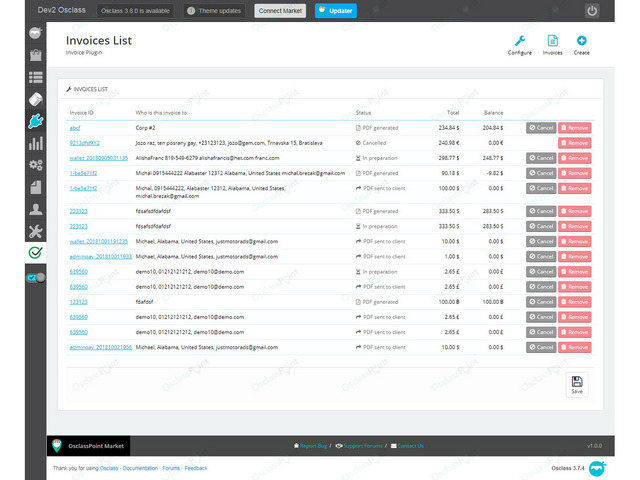Cancel the 123123 fdafdsf invoice

click(x=541, y=302)
